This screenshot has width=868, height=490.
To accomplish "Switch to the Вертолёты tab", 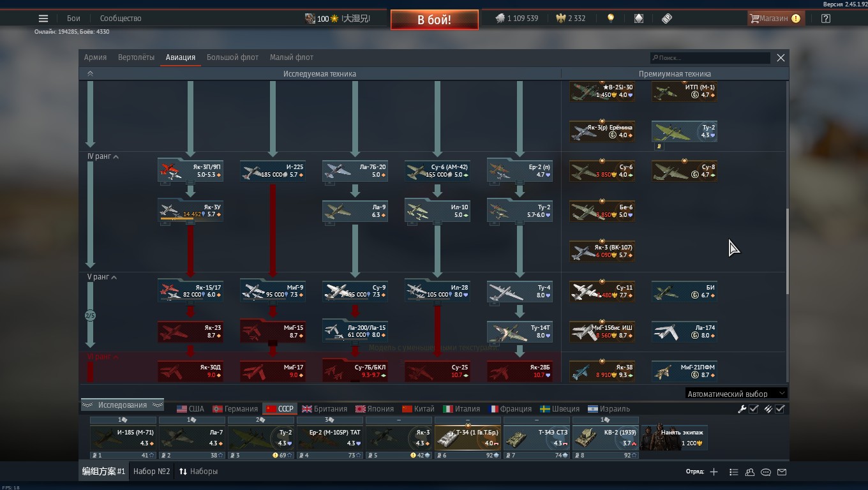I will 136,57.
